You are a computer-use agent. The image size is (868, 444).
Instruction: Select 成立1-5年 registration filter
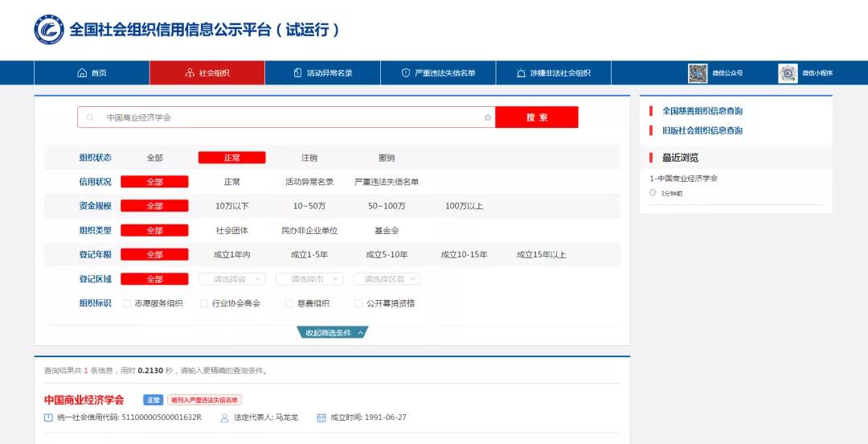309,255
